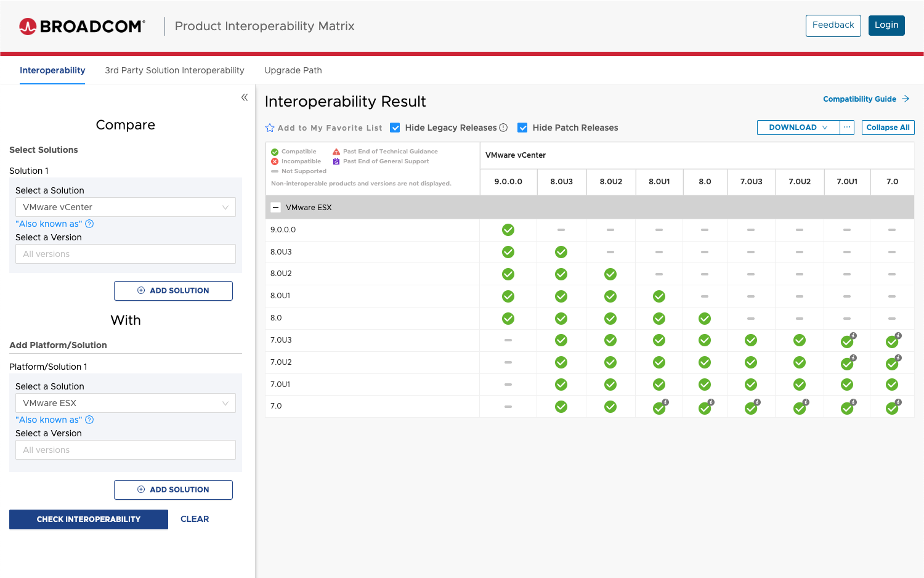The width and height of the screenshot is (924, 578).
Task: Click the Collapse All button
Action: click(x=888, y=127)
